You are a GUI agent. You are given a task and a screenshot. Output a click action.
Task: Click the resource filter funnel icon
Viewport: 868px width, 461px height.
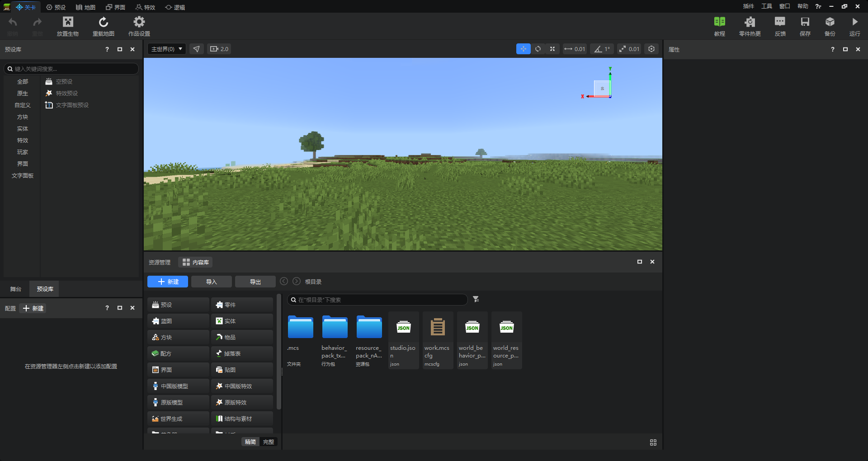(x=476, y=299)
